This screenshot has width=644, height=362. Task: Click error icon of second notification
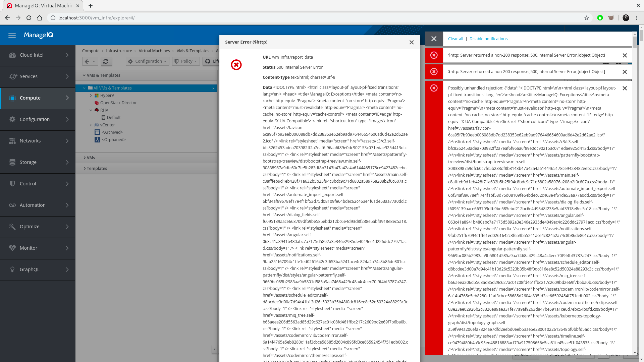click(x=434, y=72)
